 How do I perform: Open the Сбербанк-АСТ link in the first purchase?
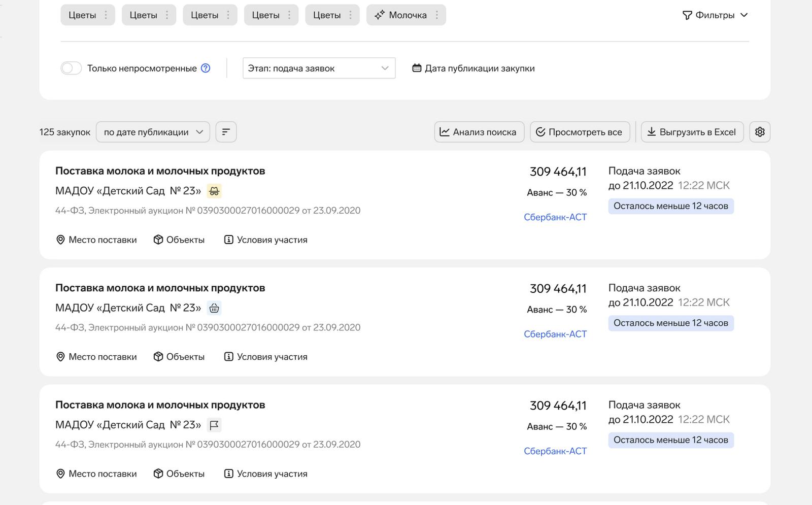pos(555,217)
